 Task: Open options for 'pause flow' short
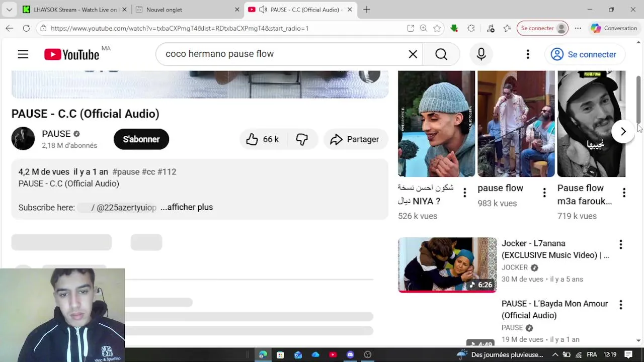544,193
